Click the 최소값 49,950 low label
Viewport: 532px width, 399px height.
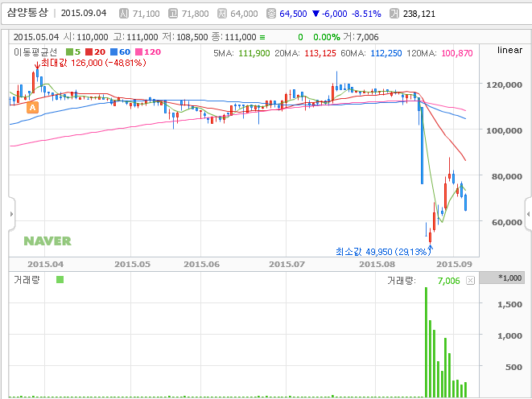381,252
